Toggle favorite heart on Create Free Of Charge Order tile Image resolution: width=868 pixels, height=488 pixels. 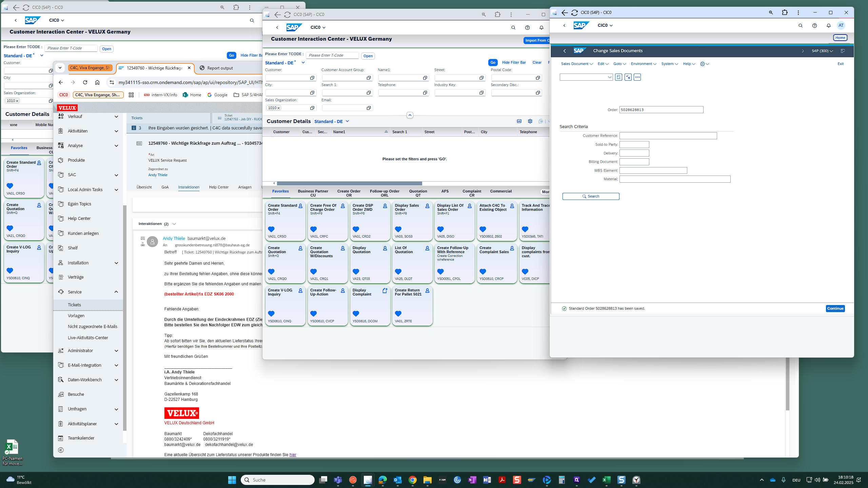pos(314,229)
